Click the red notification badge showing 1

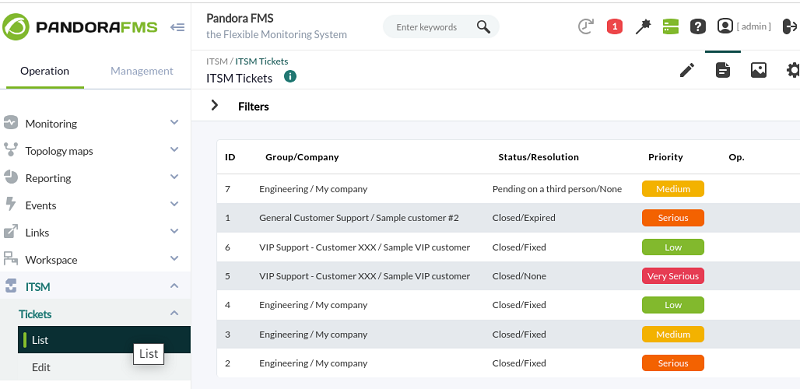(614, 27)
